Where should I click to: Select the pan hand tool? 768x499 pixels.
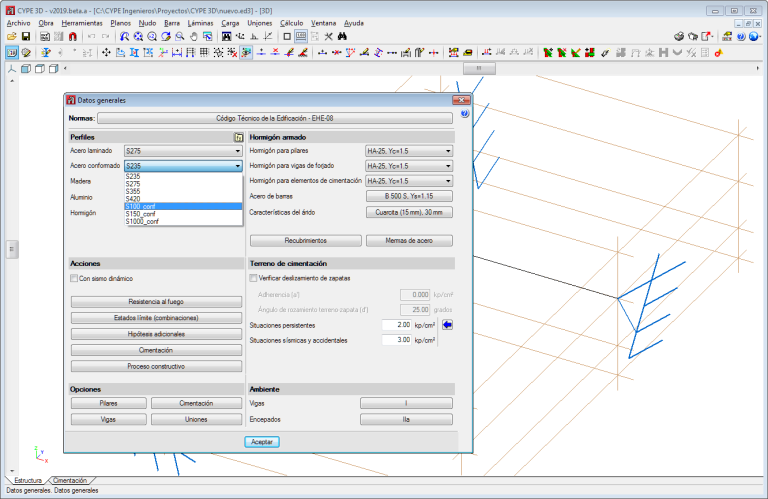point(192,36)
